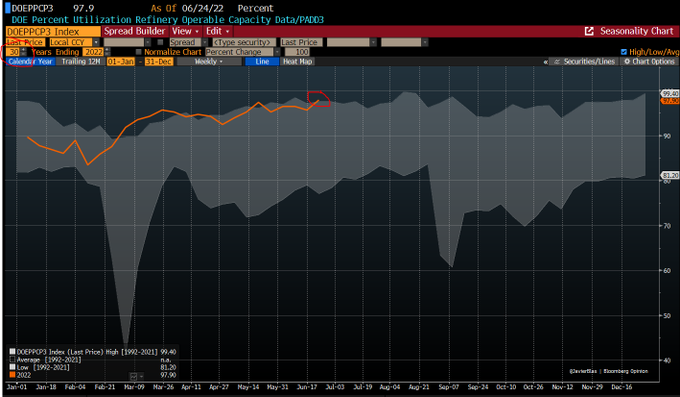Screen dimensions: 680x397
Task: Click the Mar-09 date label on x-axis
Action: point(134,387)
